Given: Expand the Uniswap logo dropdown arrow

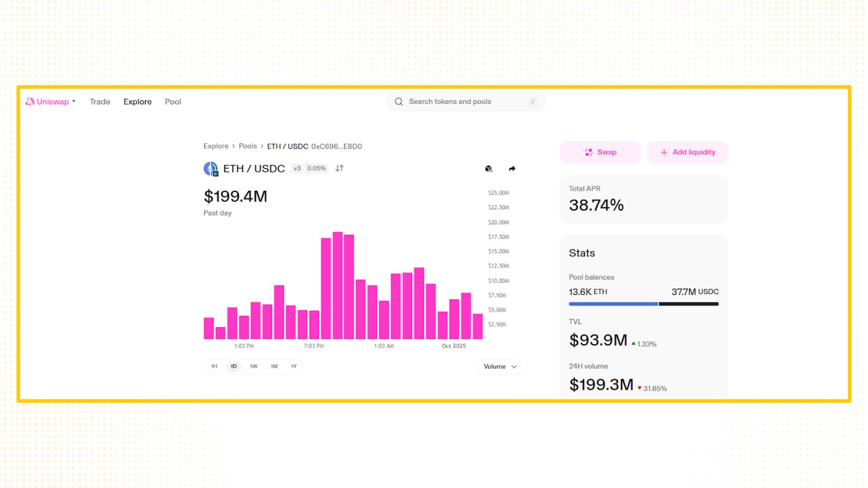Looking at the screenshot, I should (x=74, y=102).
